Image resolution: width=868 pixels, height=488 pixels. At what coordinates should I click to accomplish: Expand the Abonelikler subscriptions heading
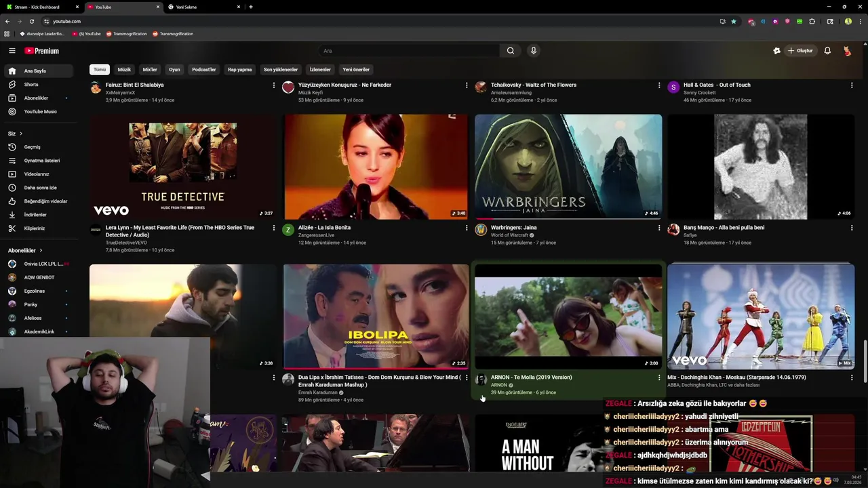click(25, 251)
